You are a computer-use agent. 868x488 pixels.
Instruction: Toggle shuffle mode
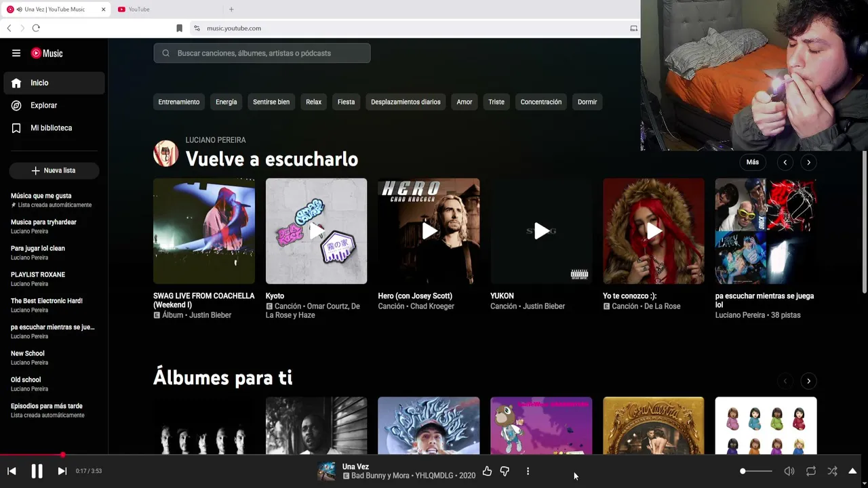[832, 471]
